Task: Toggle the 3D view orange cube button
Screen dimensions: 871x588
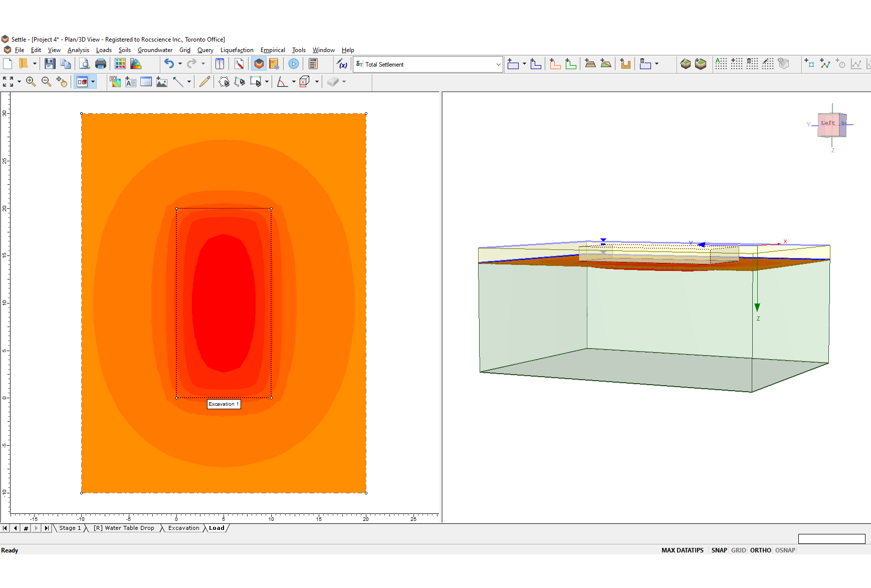Action: [x=259, y=64]
